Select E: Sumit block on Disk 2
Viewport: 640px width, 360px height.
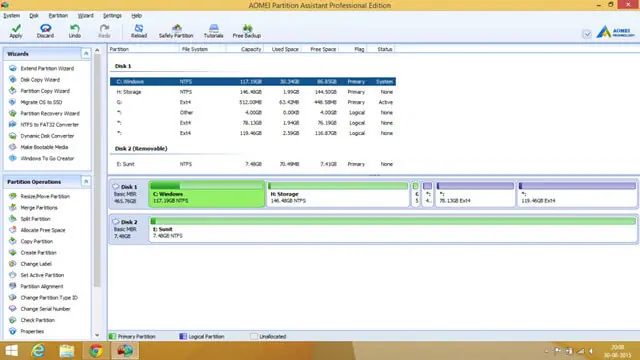point(393,229)
